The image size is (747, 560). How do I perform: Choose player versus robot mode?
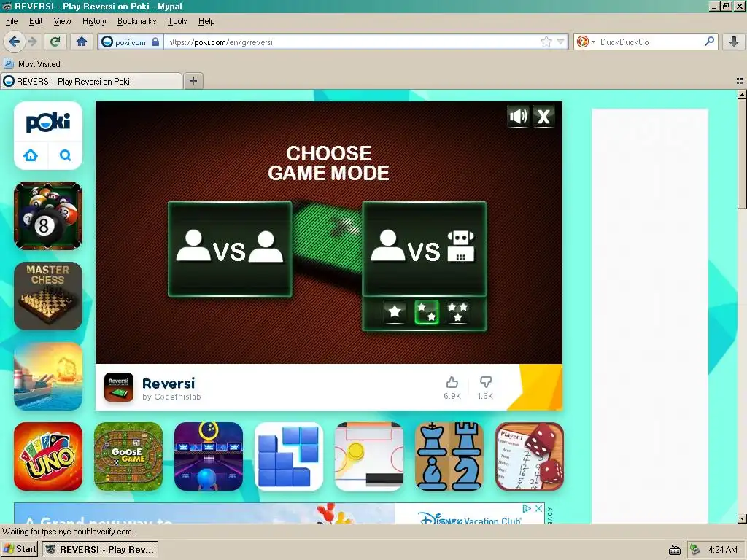424,249
